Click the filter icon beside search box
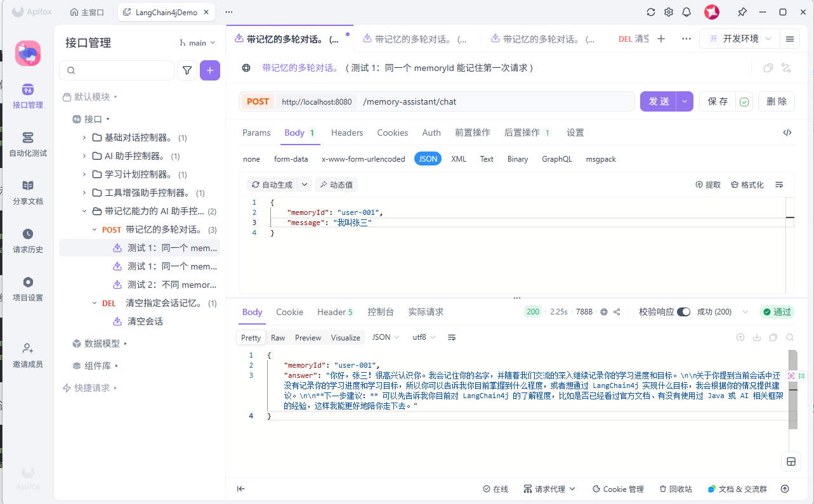The height and width of the screenshot is (504, 814). 187,70
